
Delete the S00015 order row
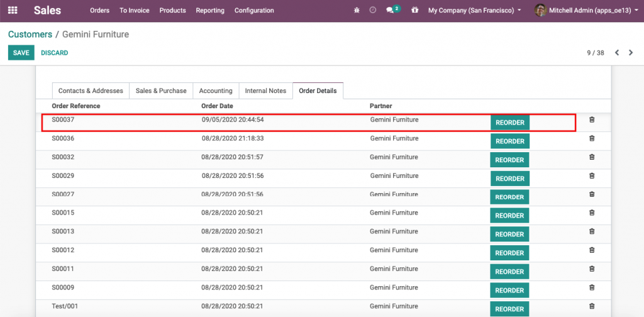(x=592, y=213)
